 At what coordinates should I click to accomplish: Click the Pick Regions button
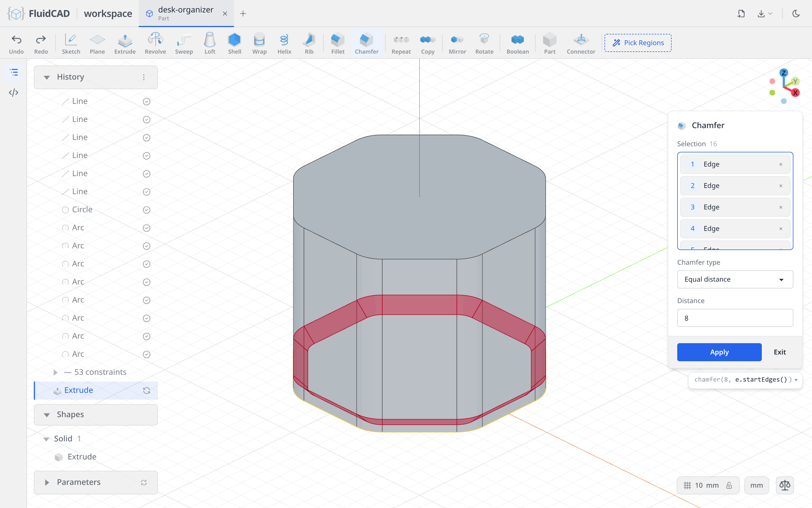637,43
